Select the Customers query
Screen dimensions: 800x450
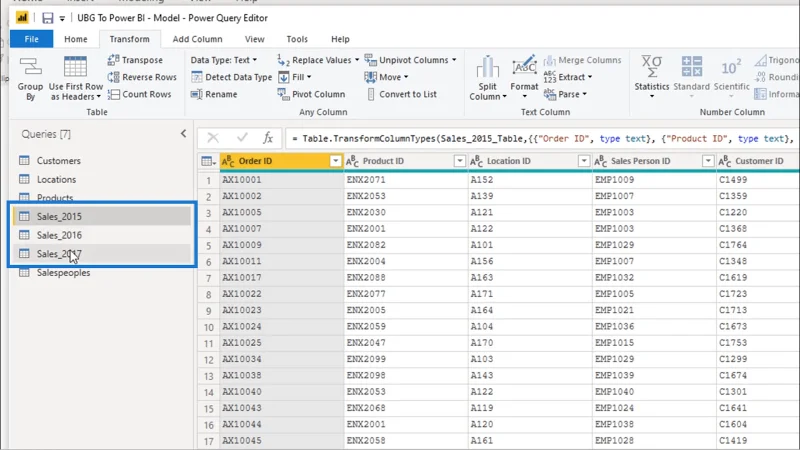102,161
